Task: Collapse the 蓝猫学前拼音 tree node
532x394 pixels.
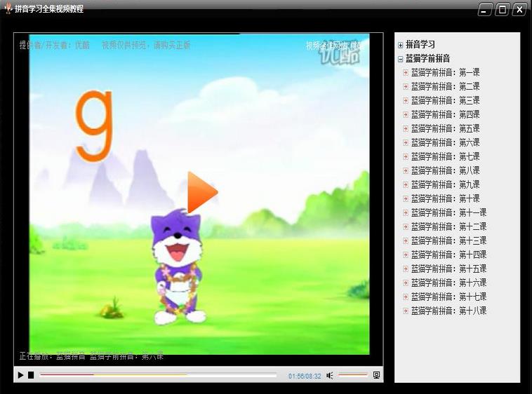Action: click(400, 59)
